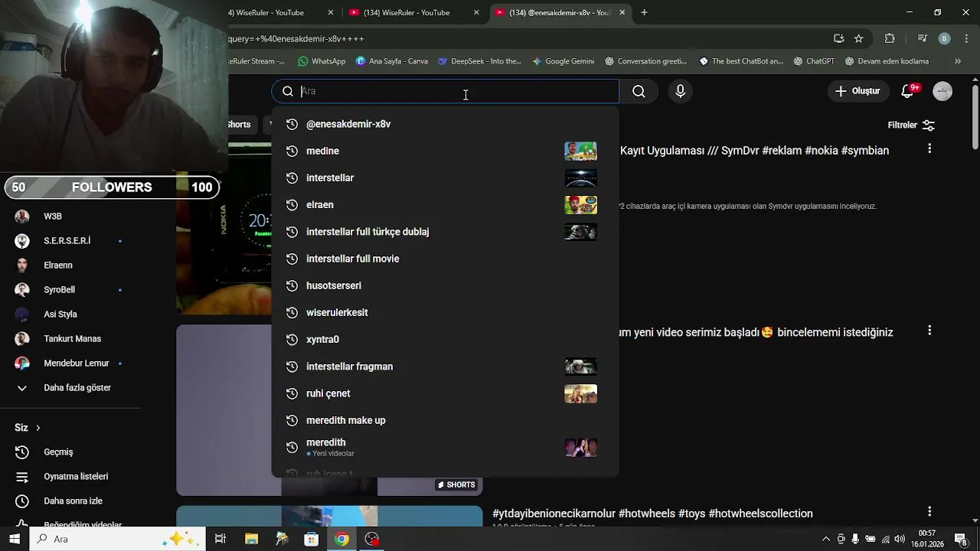
Task: Select the elraen search suggestion
Action: coord(445,204)
